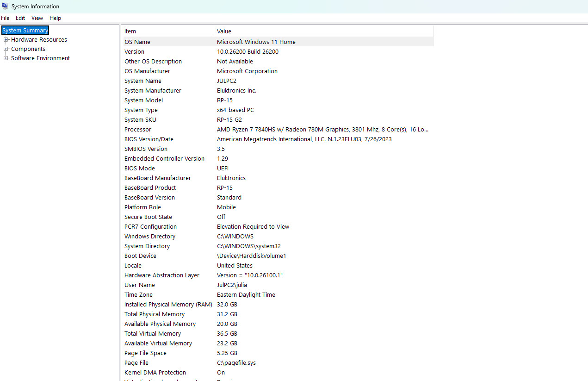Select the Components tree item
The image size is (588, 381).
tap(28, 49)
